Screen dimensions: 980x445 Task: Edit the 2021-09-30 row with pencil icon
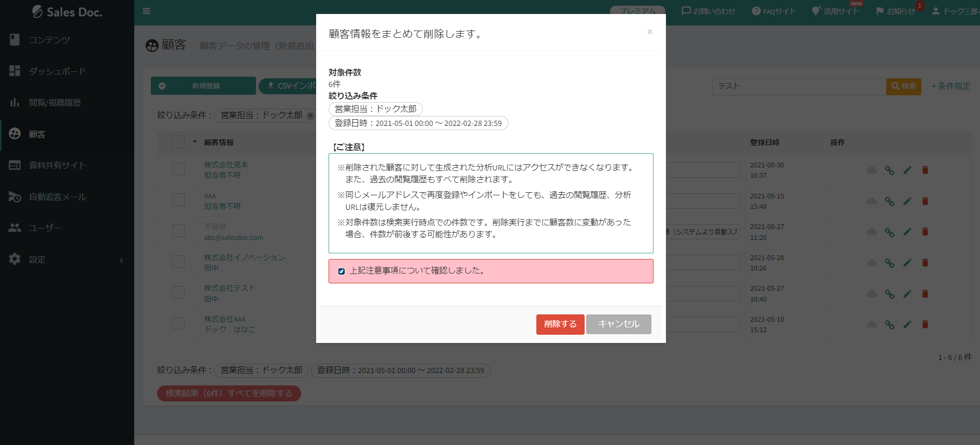(x=907, y=170)
